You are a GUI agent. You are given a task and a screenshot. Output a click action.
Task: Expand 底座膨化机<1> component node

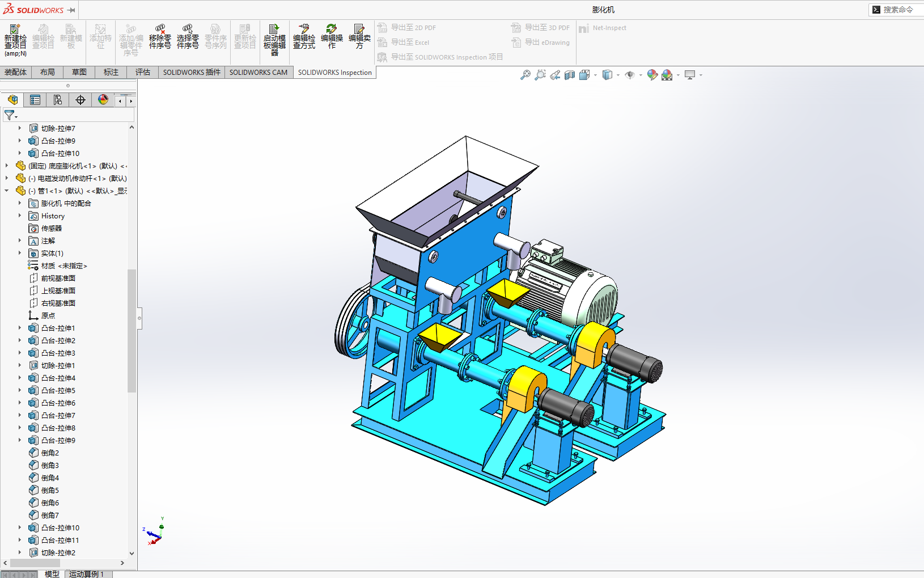[x=7, y=166]
